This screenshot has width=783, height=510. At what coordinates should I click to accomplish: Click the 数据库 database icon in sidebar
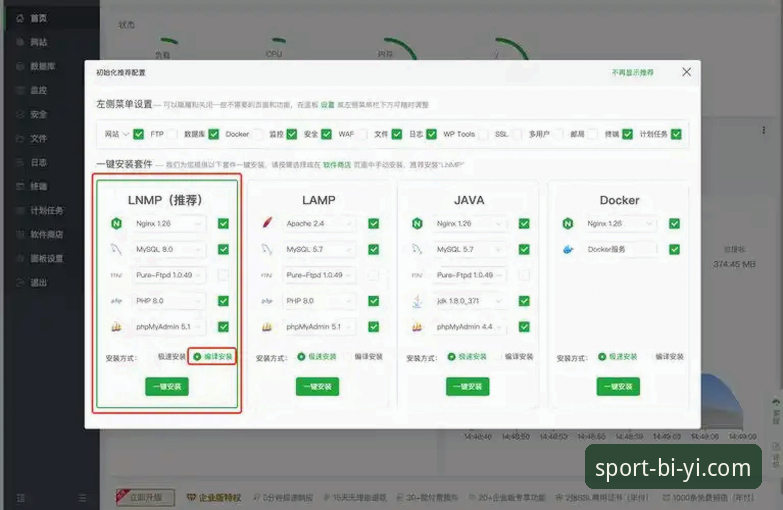tap(20, 66)
